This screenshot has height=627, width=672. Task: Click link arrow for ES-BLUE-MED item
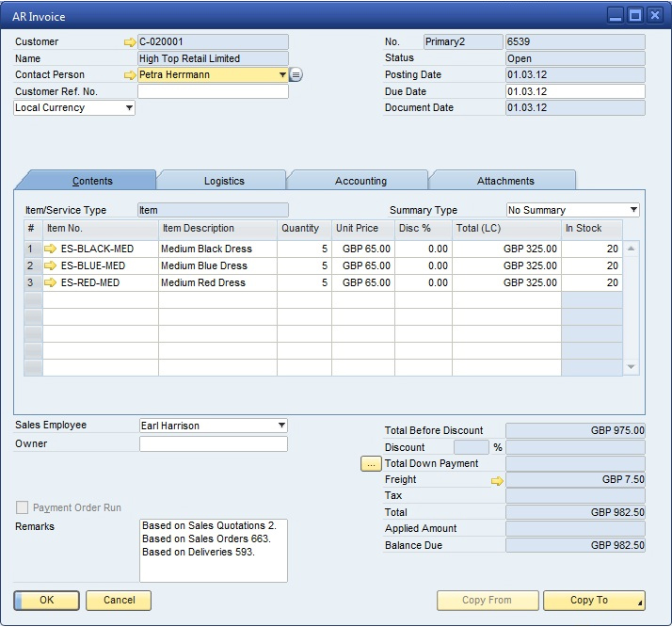click(51, 265)
